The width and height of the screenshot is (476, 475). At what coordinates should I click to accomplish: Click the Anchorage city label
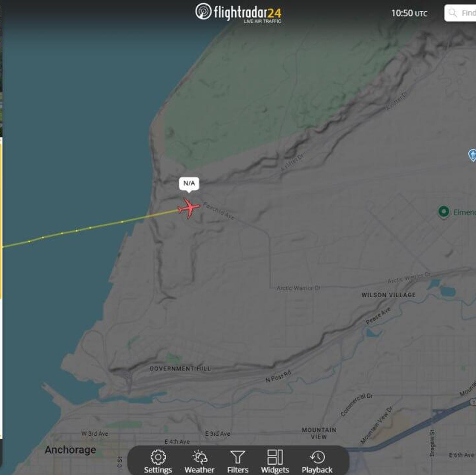(70, 450)
